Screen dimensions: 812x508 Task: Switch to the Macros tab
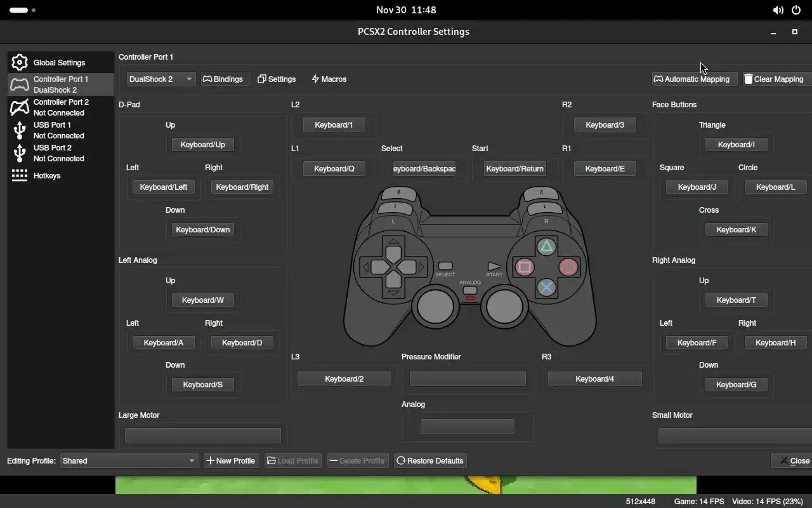[329, 79]
